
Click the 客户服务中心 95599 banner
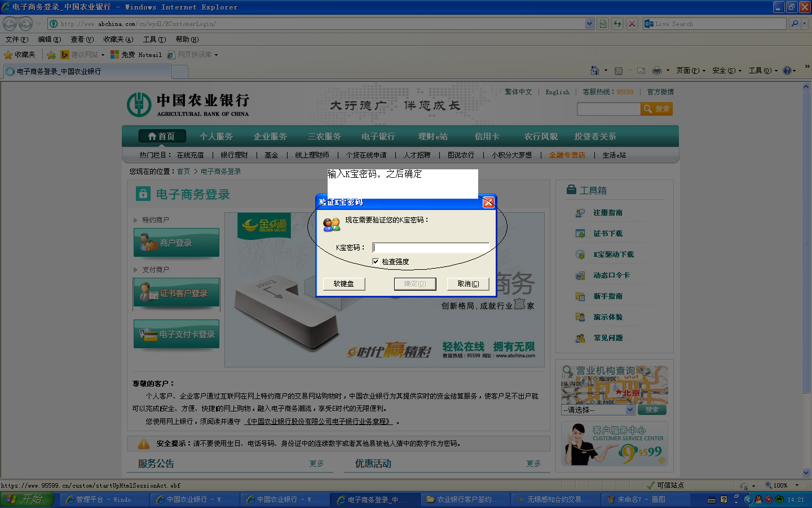(x=615, y=444)
